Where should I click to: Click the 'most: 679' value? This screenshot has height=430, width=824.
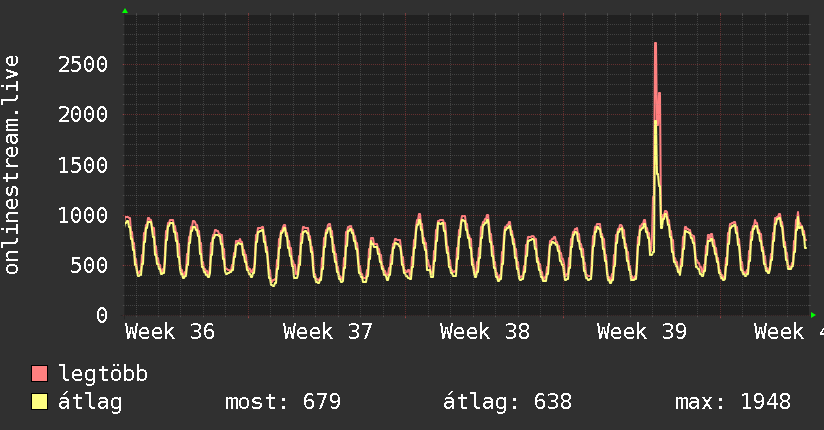283,402
